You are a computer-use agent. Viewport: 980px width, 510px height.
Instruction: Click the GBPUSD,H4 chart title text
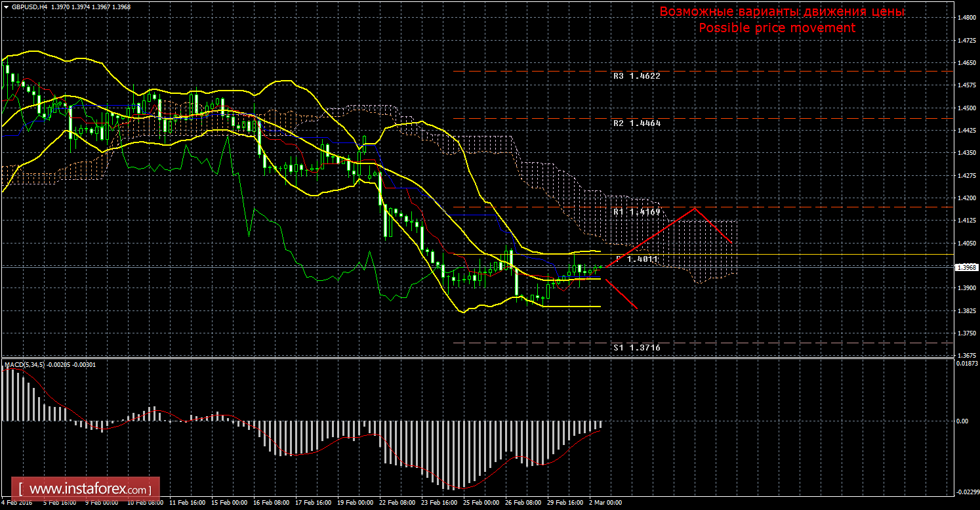pyautogui.click(x=28, y=7)
